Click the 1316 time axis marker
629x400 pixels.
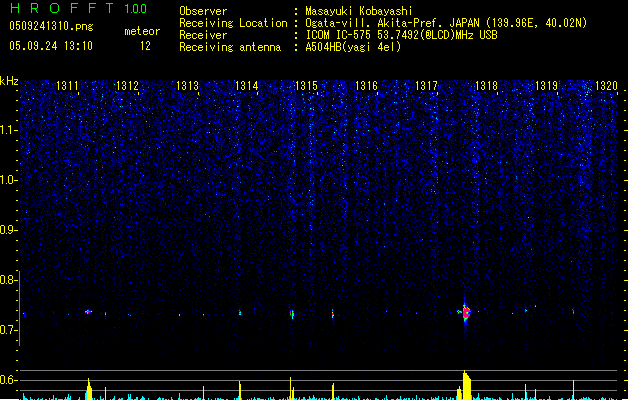coord(366,86)
